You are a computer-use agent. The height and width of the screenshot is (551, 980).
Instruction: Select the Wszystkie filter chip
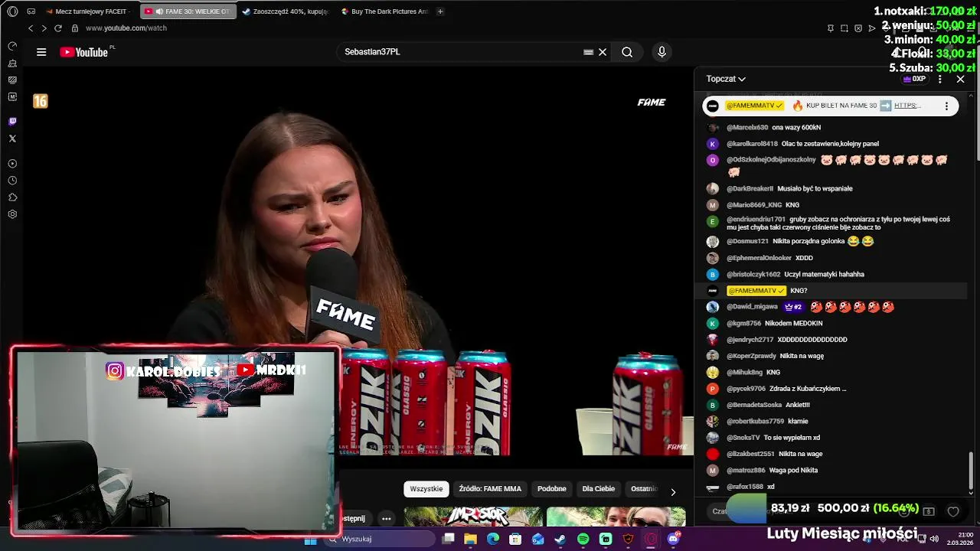[x=426, y=489]
